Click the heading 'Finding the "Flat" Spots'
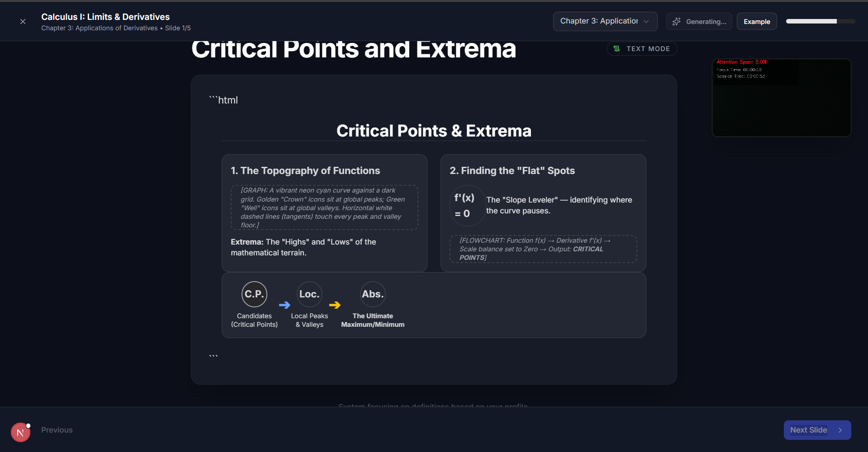Image resolution: width=868 pixels, height=452 pixels. pos(512,170)
